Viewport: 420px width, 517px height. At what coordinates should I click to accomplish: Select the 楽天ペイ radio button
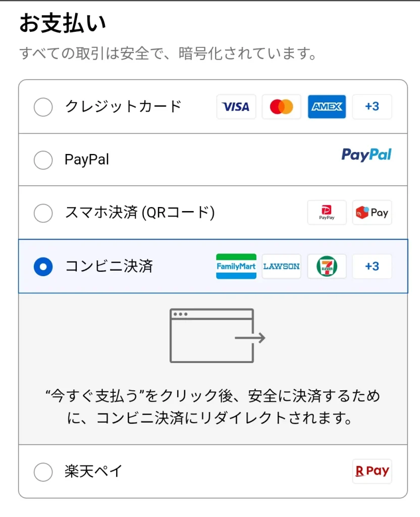43,472
